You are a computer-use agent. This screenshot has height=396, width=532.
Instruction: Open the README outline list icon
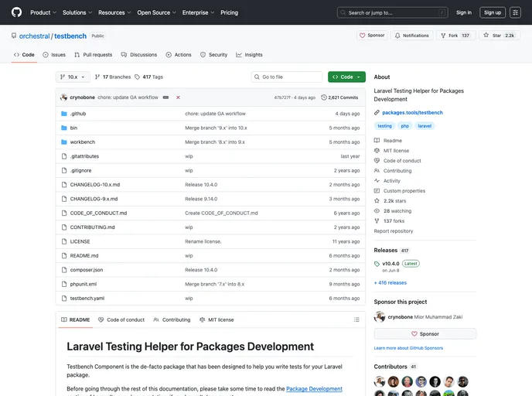coord(356,319)
